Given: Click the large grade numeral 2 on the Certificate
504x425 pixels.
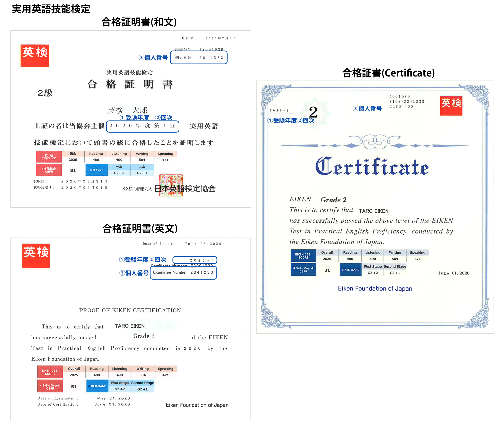Looking at the screenshot, I should 313,112.
